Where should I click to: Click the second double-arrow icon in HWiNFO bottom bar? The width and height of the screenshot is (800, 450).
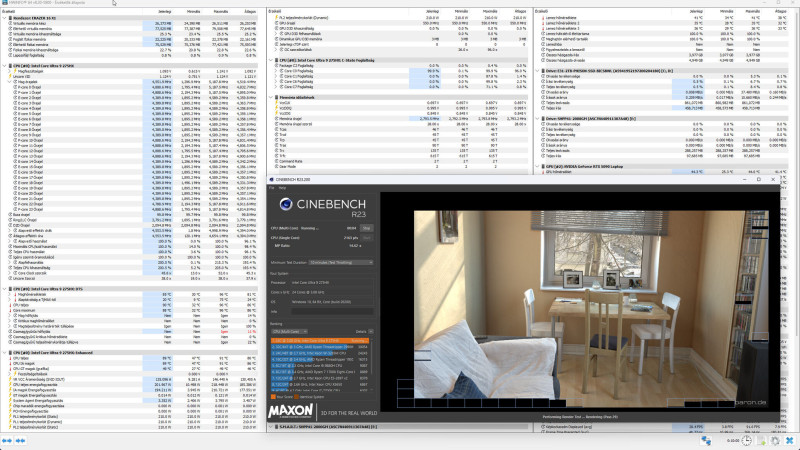point(20,441)
